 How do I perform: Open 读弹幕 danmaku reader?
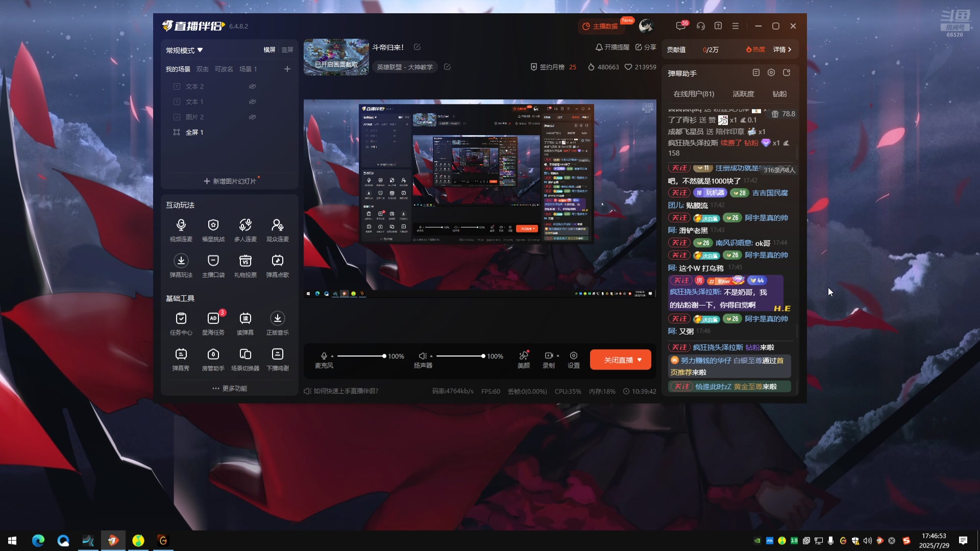(246, 323)
